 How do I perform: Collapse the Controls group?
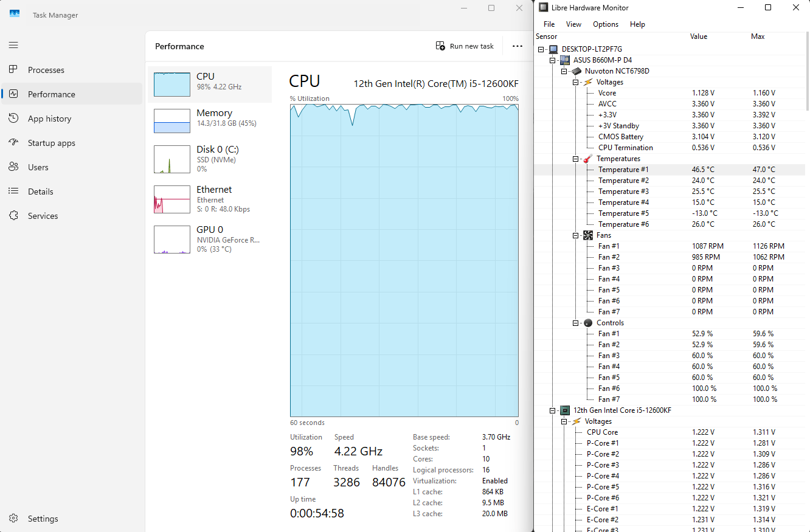576,323
